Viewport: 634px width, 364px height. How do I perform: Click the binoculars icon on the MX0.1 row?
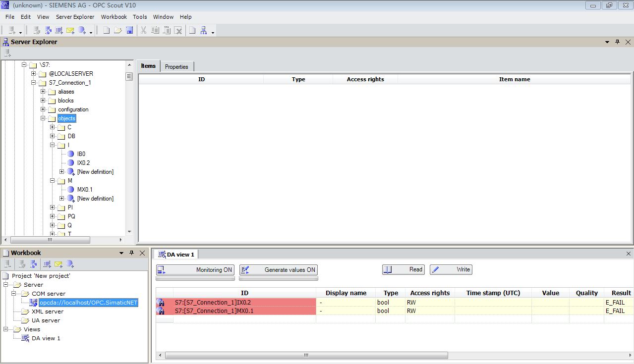point(160,311)
